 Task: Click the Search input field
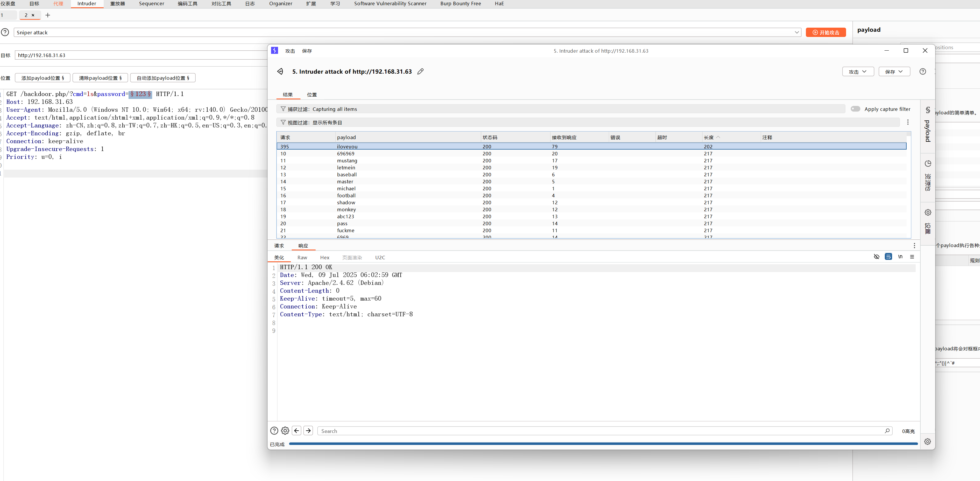[x=604, y=431]
